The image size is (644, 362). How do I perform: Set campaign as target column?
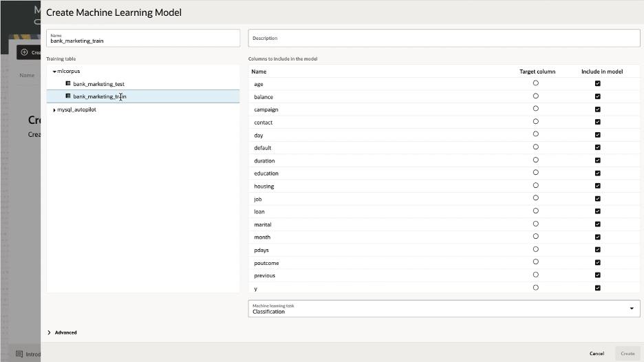click(x=535, y=109)
